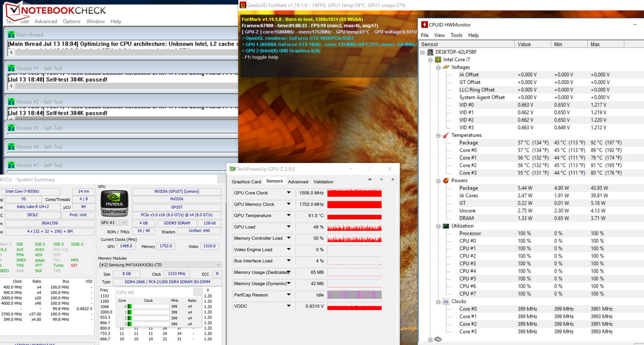Click the GPU-Z title bar app icon

click(232, 169)
